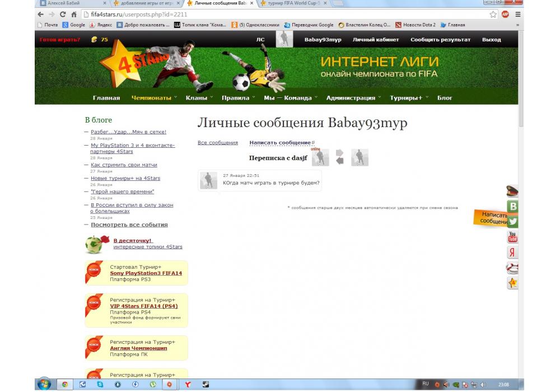Open the Главная navigation item

click(106, 98)
